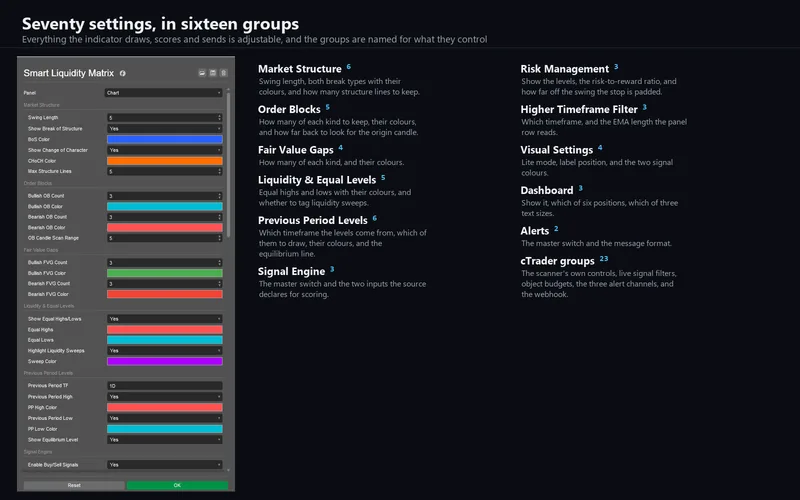Click the Previous Period Levels heading on the right
Screen dimensions: 800x500
point(312,220)
